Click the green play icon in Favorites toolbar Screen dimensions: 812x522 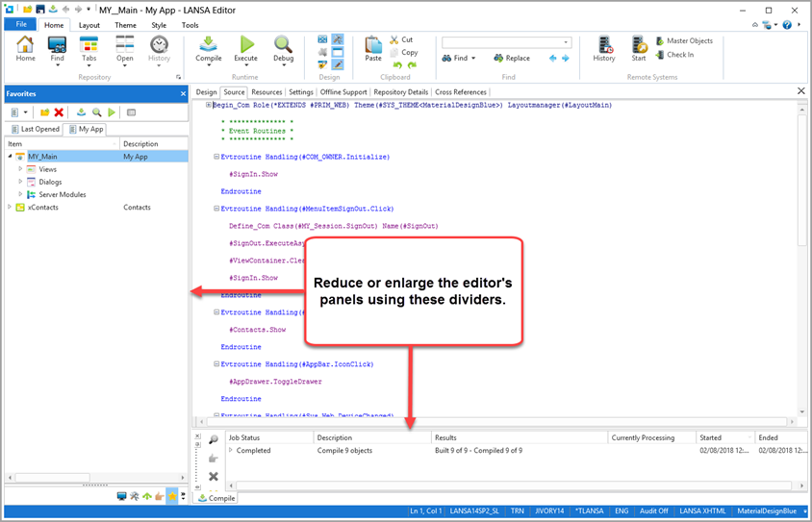112,112
